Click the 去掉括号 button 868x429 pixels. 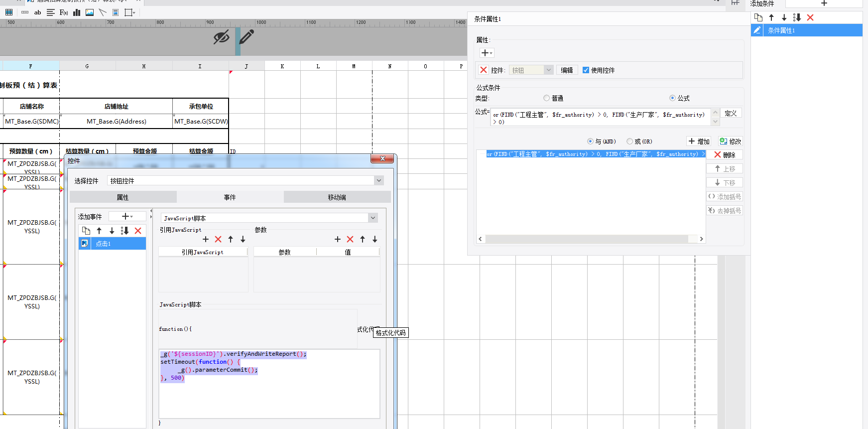click(x=725, y=211)
